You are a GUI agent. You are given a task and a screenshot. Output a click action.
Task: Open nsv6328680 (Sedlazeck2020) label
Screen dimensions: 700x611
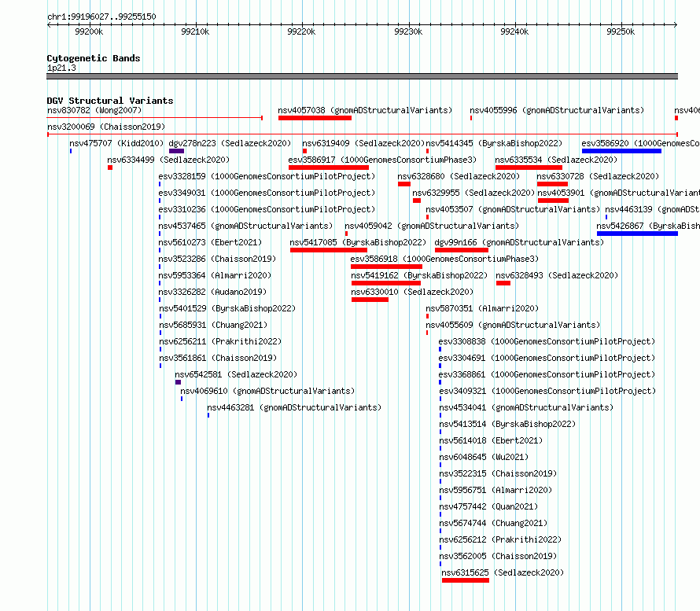459,176
